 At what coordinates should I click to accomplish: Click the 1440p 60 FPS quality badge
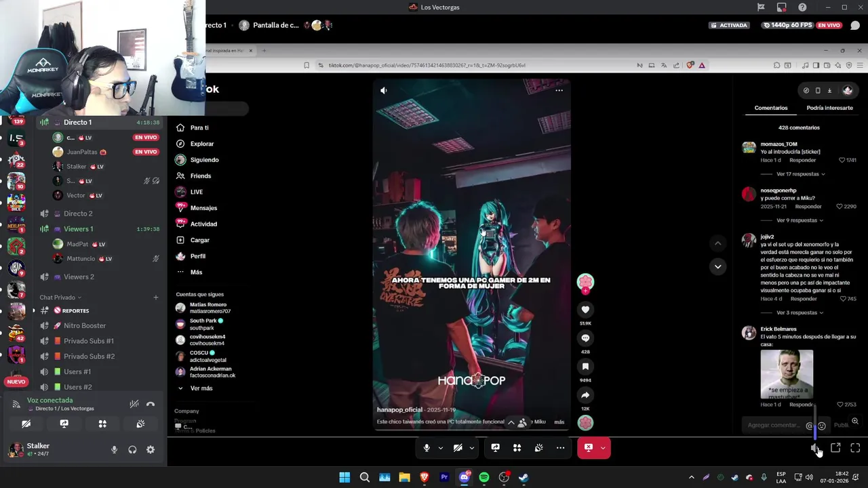(787, 25)
